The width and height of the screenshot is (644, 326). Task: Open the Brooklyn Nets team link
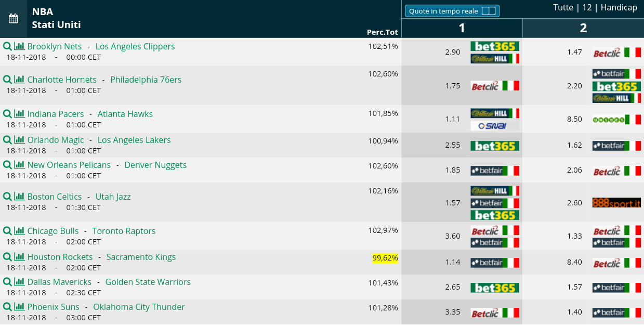coord(55,46)
